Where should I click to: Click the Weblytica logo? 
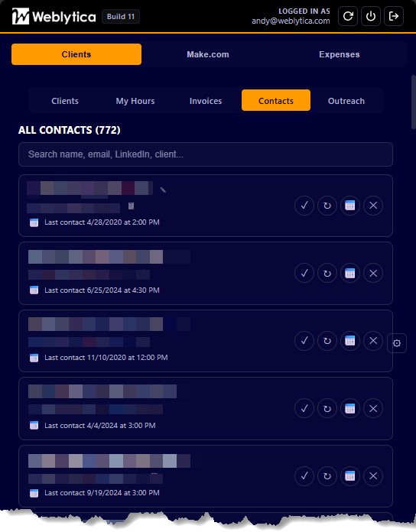[54, 16]
